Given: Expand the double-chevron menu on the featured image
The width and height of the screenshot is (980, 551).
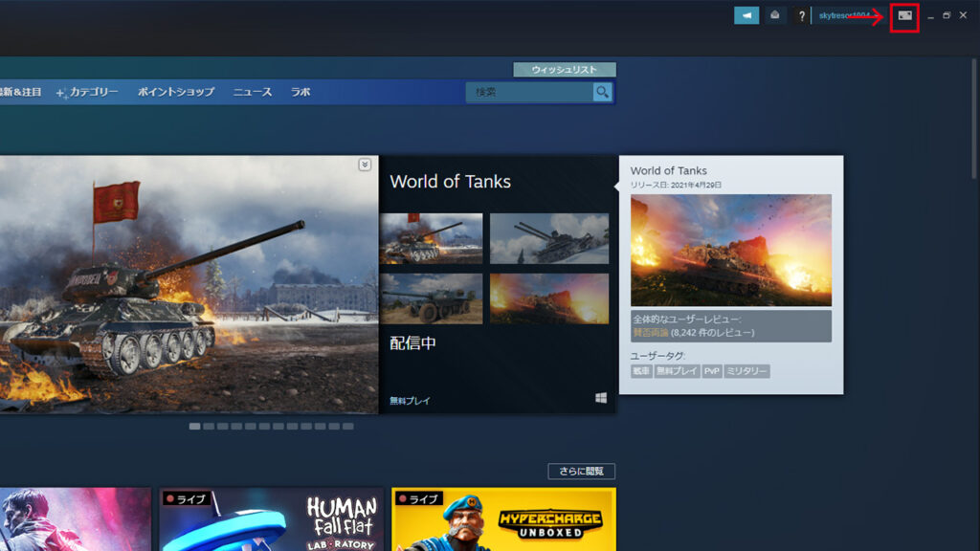Looking at the screenshot, I should click(365, 165).
